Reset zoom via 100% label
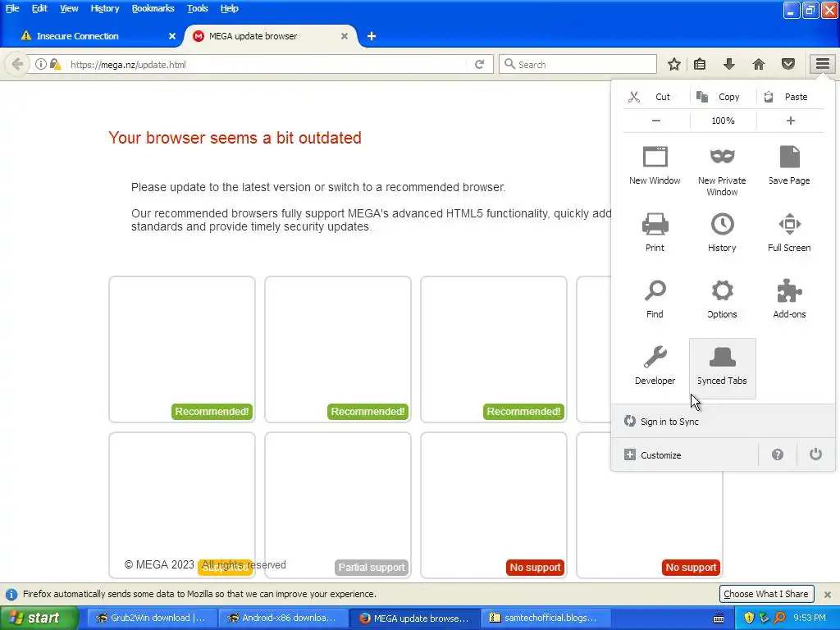 724,121
